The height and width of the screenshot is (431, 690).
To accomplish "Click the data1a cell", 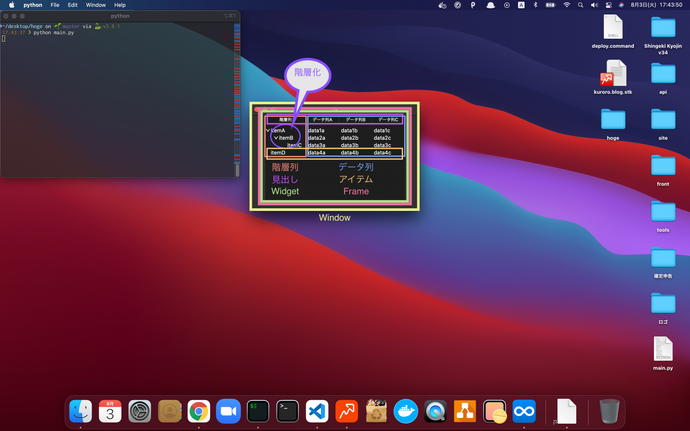I will (316, 130).
